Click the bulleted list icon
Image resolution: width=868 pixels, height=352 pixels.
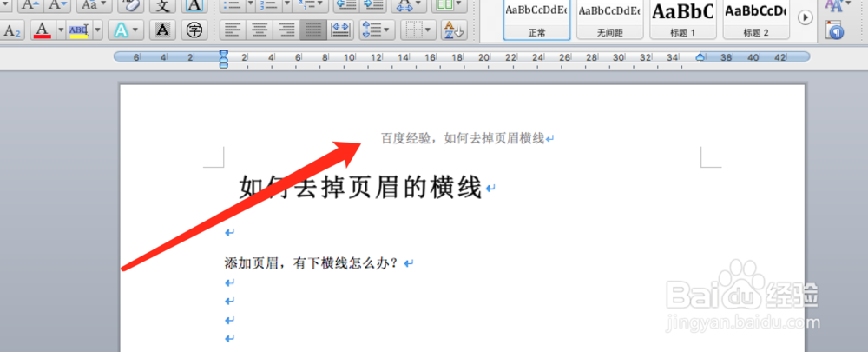coord(233,5)
